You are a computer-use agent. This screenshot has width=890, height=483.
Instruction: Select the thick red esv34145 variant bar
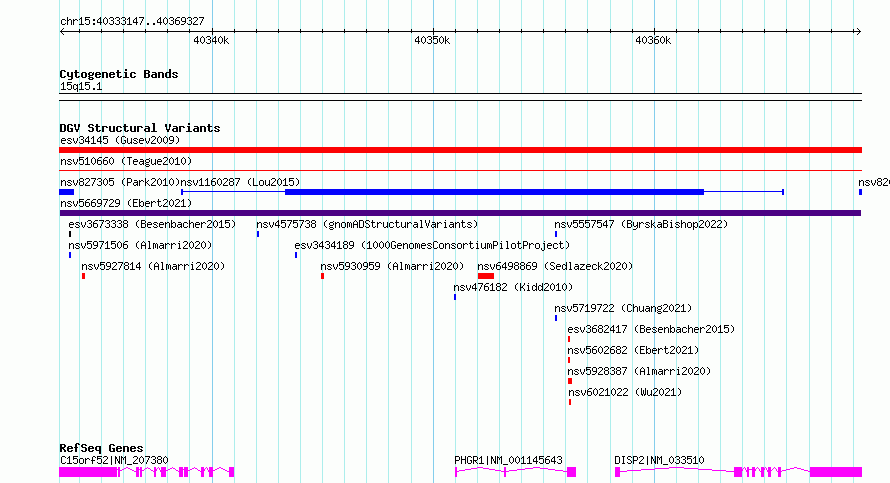(460, 150)
